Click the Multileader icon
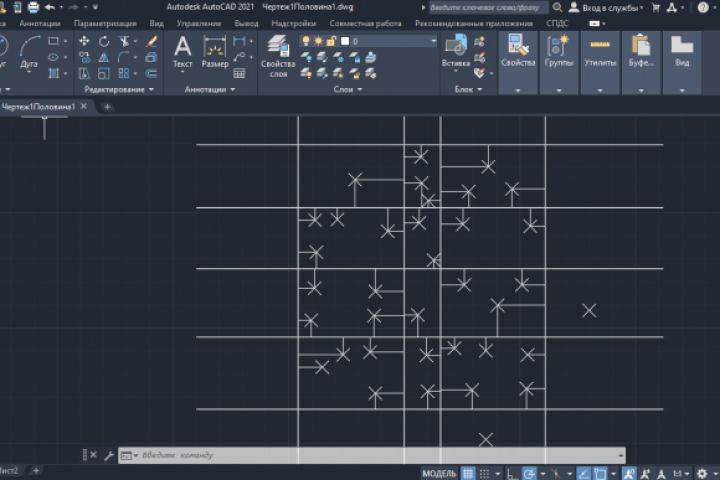Viewport: 720px width, 480px height. click(239, 57)
